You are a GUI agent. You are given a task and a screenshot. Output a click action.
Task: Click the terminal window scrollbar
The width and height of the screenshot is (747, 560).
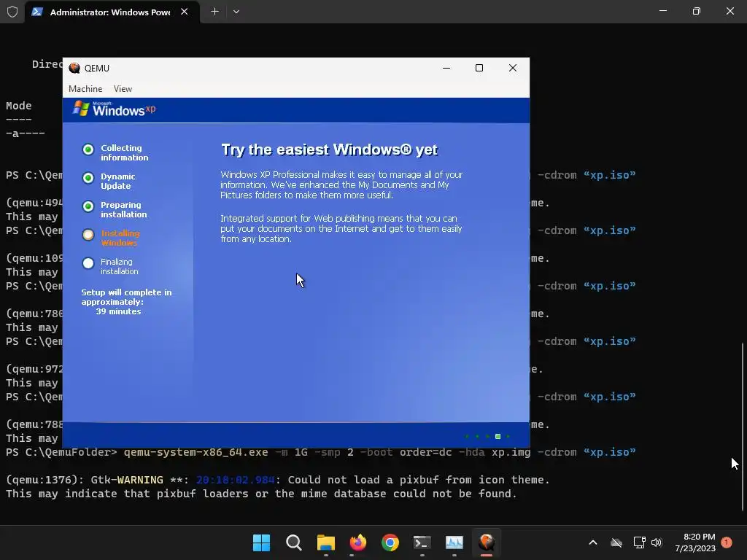742,426
